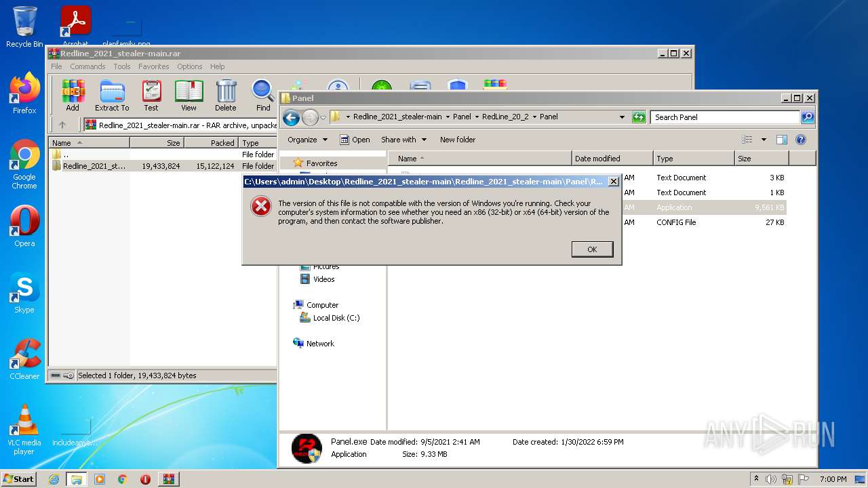
Task: Open the Favorites menu in WinRAR
Action: coord(154,66)
